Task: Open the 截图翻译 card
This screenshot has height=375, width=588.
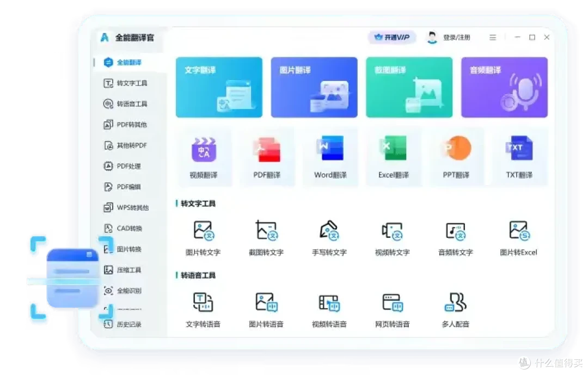Action: 409,88
